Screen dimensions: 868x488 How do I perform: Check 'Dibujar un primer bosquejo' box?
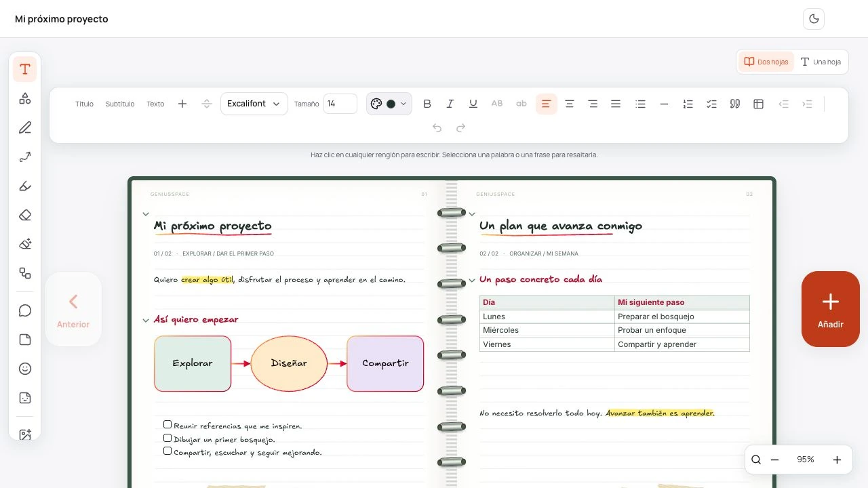167,438
